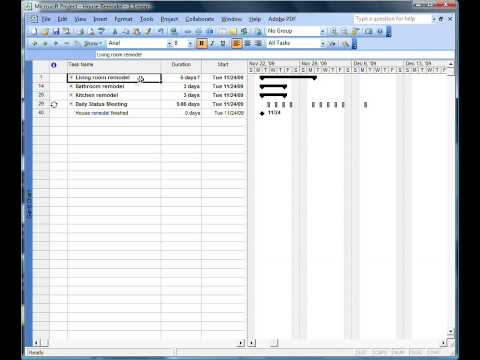Click the Cut icon
This screenshot has height=360, width=480.
point(115,31)
